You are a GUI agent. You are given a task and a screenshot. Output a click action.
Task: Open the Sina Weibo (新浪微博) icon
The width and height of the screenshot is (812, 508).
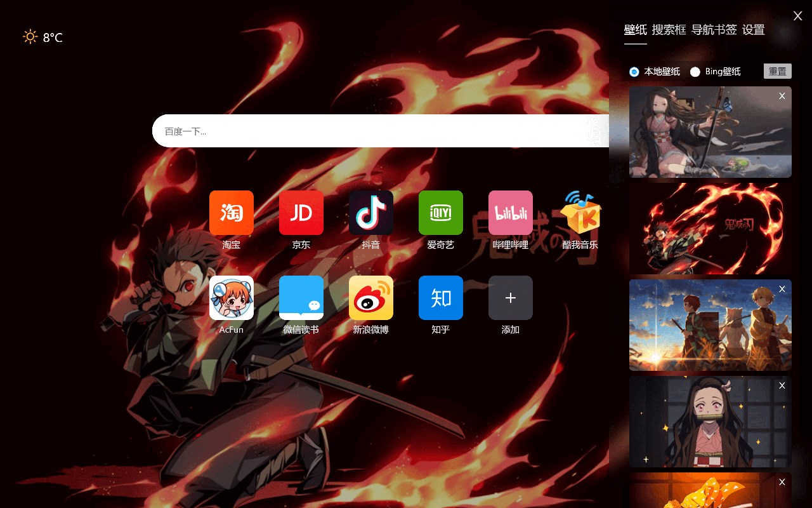tap(371, 298)
